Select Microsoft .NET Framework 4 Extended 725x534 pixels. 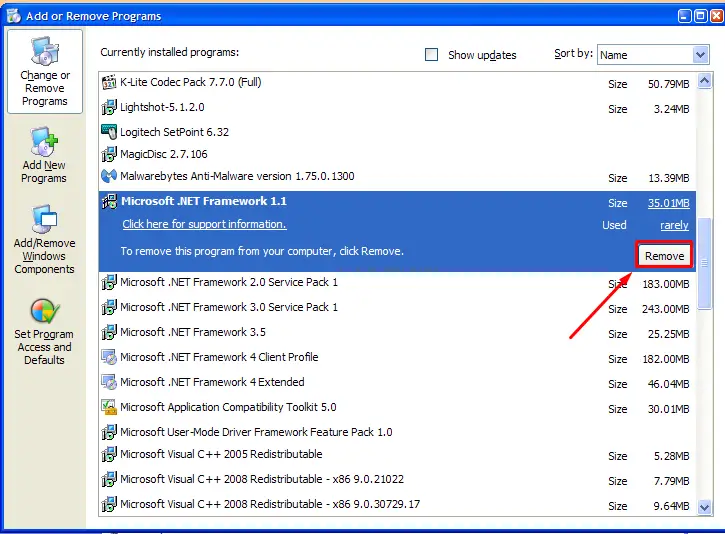point(397,382)
